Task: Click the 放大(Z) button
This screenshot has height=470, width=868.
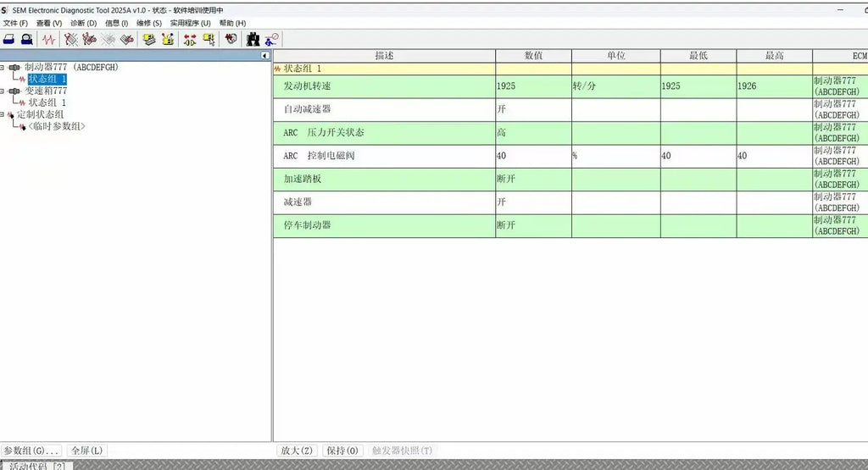Action: click(297, 451)
